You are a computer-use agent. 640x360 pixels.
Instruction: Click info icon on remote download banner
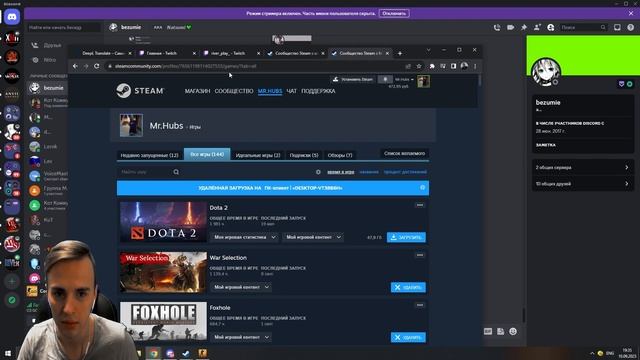[x=422, y=187]
